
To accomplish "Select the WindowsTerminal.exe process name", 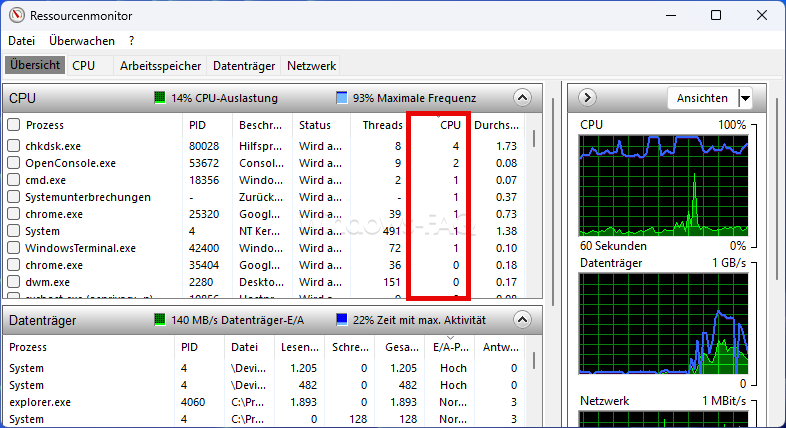I will (80, 248).
